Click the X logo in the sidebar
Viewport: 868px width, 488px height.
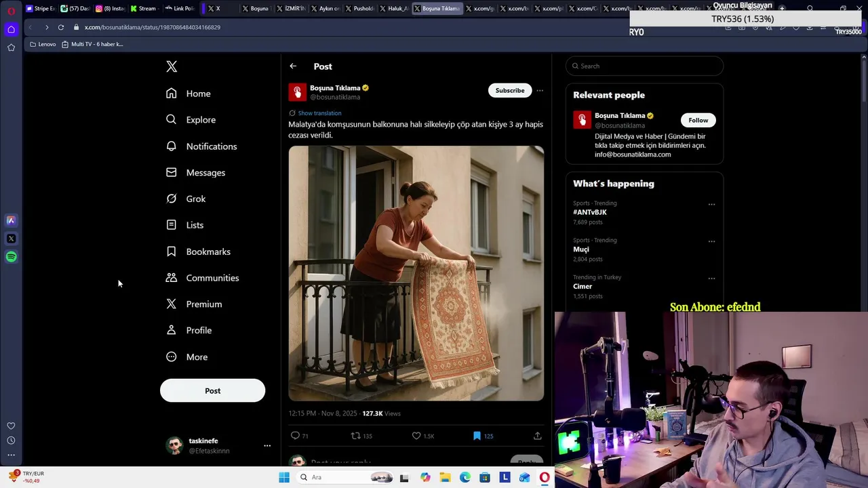coord(172,66)
